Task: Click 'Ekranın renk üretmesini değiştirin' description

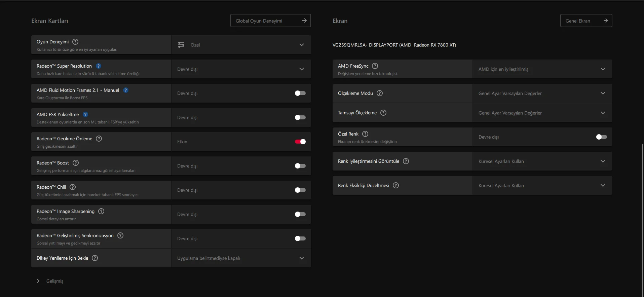Action: [x=367, y=142]
